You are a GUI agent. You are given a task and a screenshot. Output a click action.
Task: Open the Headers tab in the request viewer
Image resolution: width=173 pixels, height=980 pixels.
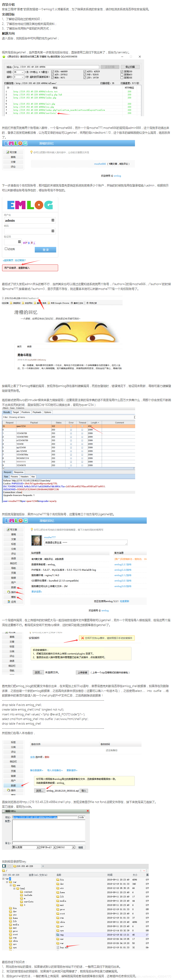click(25, 476)
